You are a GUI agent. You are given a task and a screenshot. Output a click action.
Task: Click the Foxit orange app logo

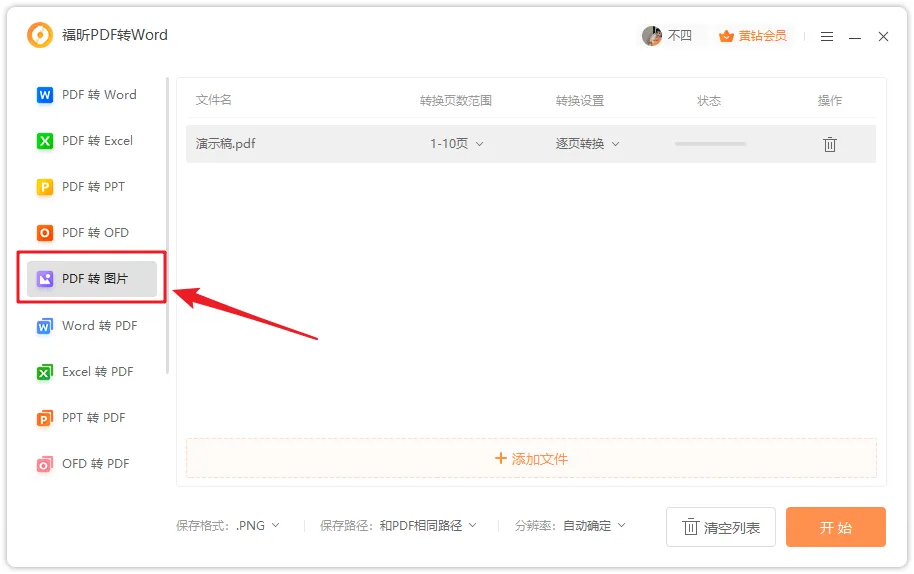pos(40,35)
